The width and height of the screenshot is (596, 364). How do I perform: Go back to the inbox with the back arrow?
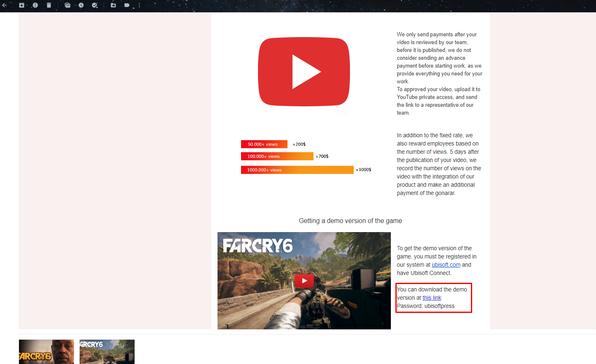(x=5, y=5)
